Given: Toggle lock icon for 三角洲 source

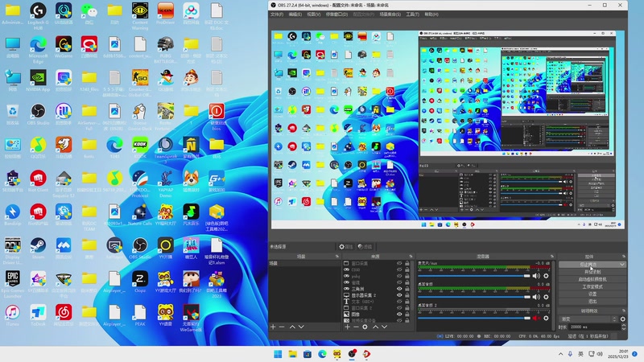Looking at the screenshot, I should point(407,289).
